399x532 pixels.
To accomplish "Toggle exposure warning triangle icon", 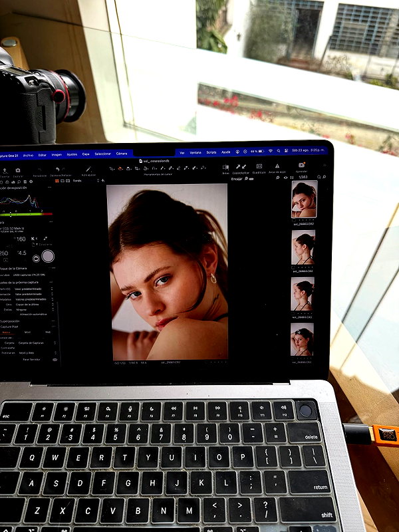I will [277, 166].
